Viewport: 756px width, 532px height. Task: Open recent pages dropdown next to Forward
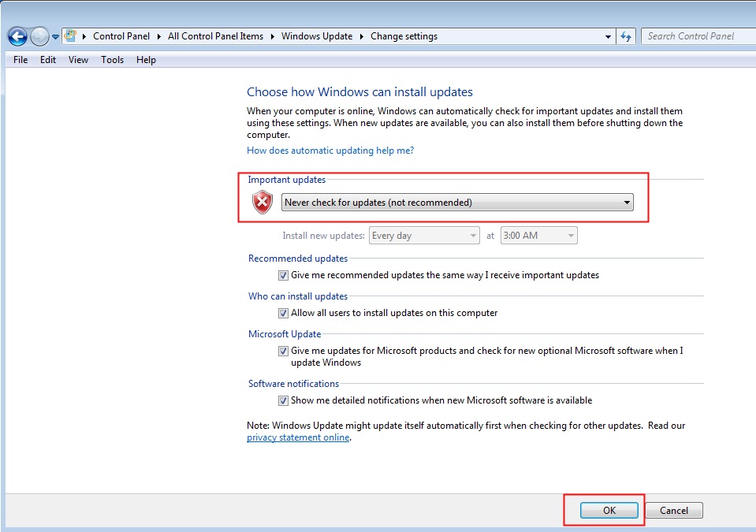(x=55, y=36)
